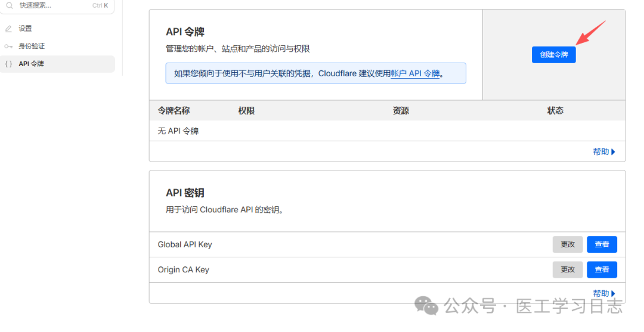The width and height of the screenshot is (644, 332).
Task: Open the 帐户 API 令牌 link
Action: click(x=415, y=74)
